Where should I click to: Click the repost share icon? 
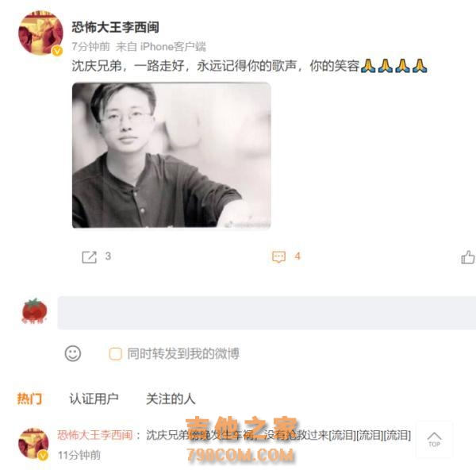click(89, 256)
